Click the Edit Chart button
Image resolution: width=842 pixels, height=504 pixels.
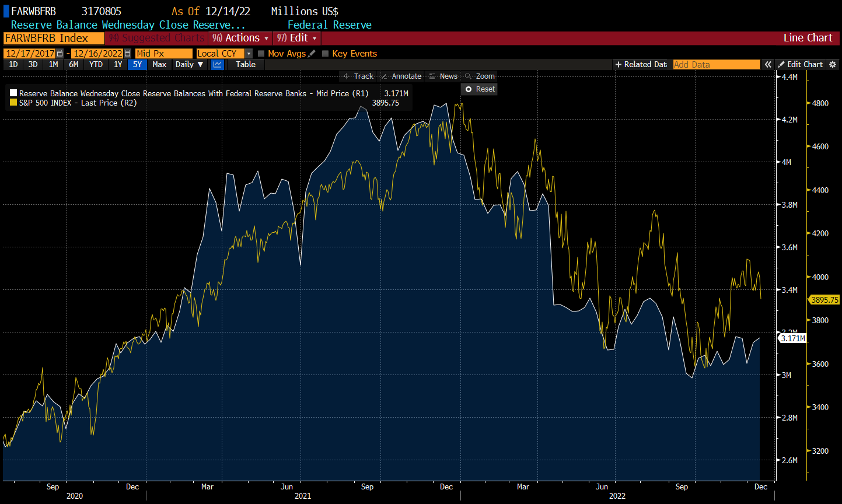pos(801,65)
